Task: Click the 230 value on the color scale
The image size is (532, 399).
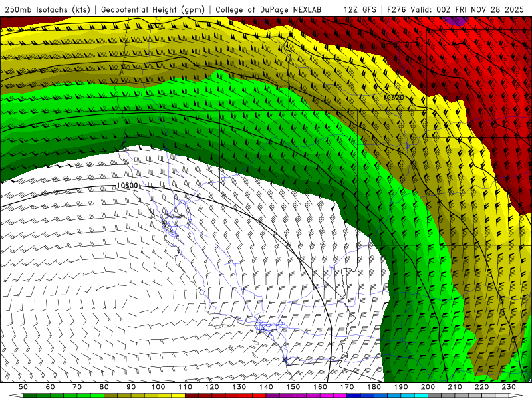Action: pos(509,387)
